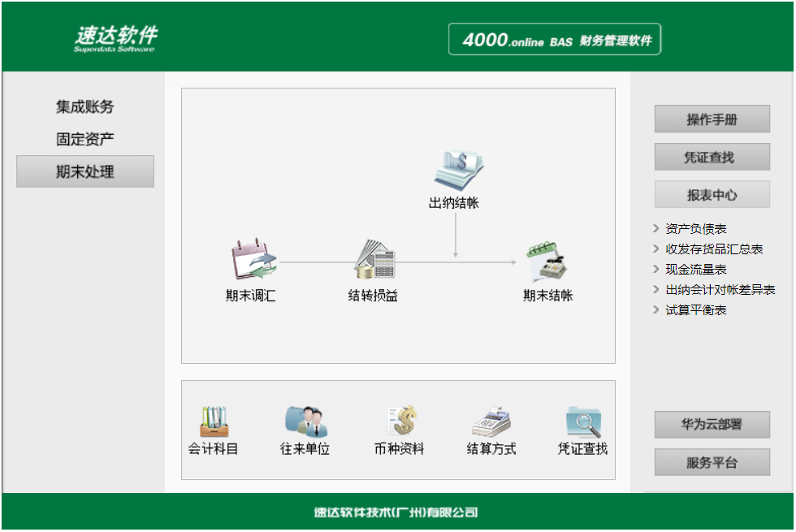Click the 结算方式 label text

491,448
